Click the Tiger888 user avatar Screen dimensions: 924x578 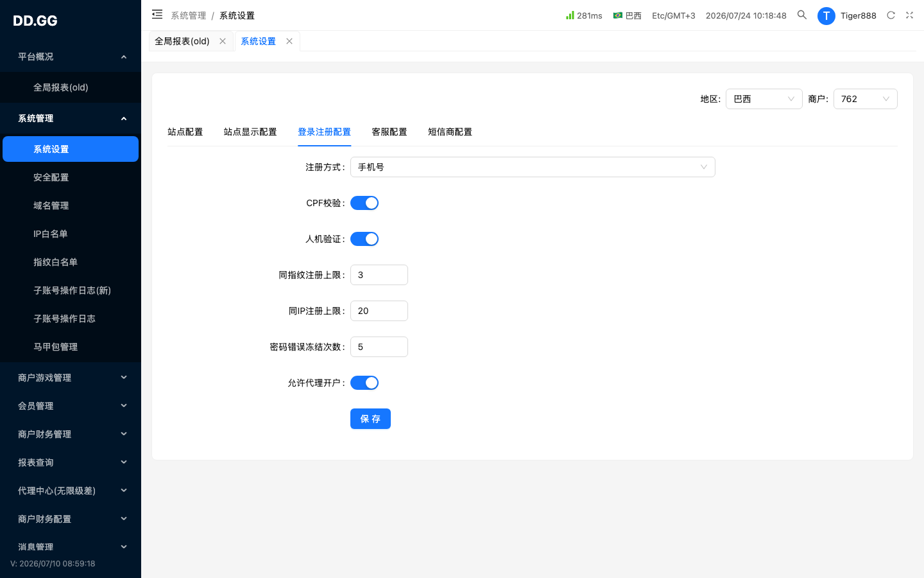(x=826, y=16)
